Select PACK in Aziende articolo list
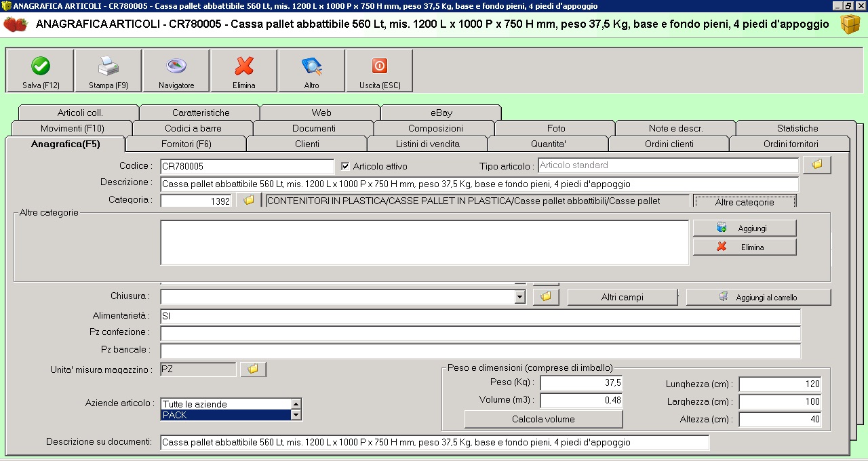 226,415
